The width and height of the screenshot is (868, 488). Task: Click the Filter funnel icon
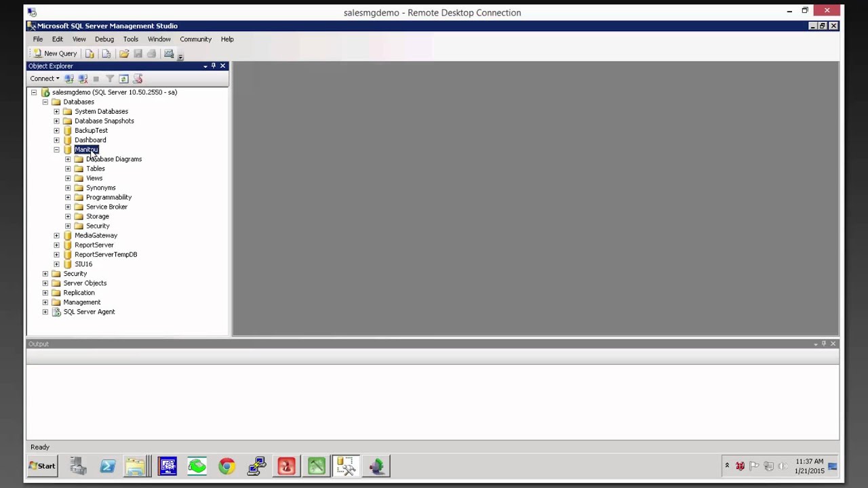click(x=110, y=79)
